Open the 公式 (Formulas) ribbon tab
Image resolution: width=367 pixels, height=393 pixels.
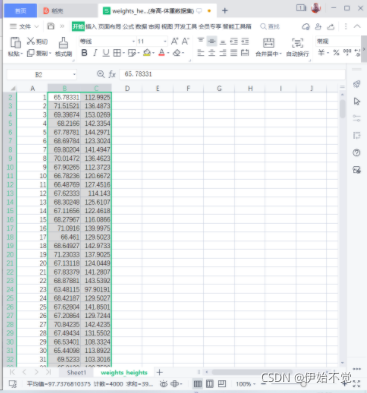pos(128,26)
